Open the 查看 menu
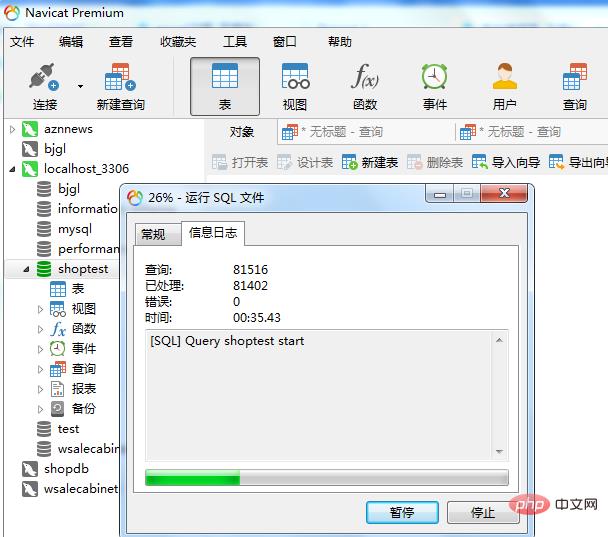 coord(121,41)
